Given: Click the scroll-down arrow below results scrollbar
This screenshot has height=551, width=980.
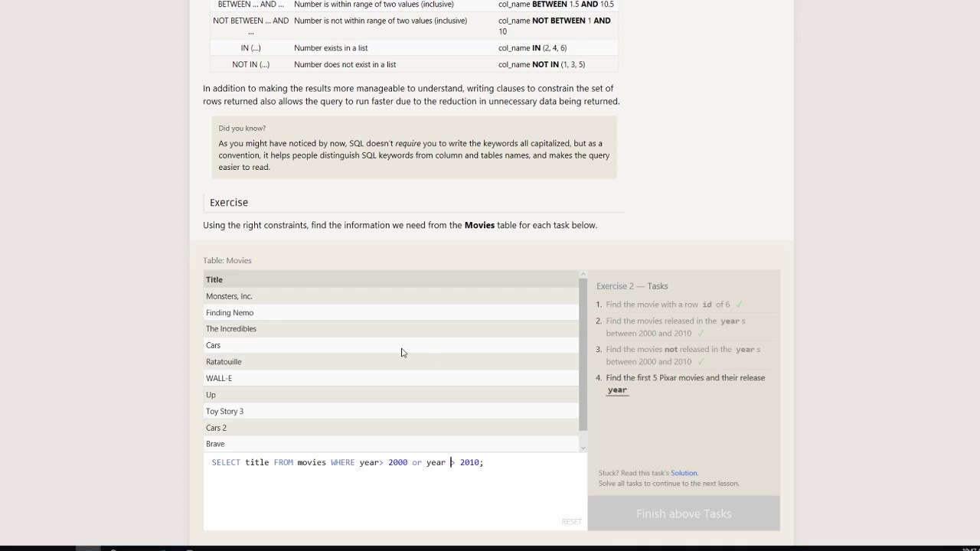Looking at the screenshot, I should coord(583,448).
